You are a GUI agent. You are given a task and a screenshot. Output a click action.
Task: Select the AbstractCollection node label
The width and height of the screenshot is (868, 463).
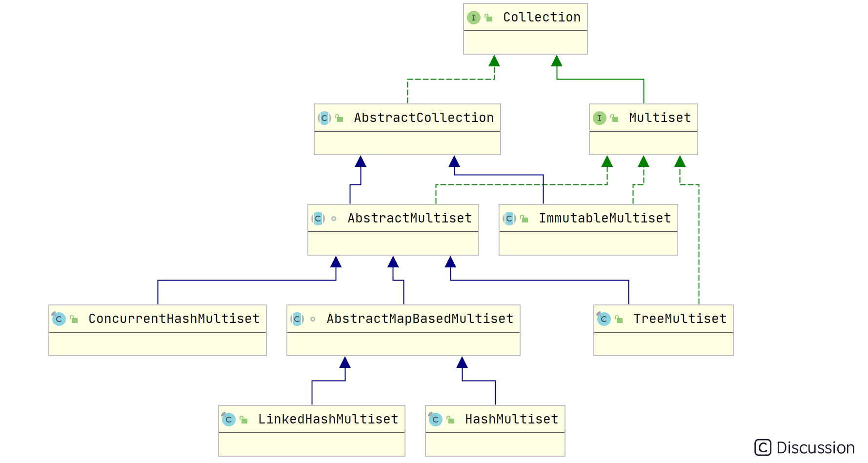(x=424, y=118)
